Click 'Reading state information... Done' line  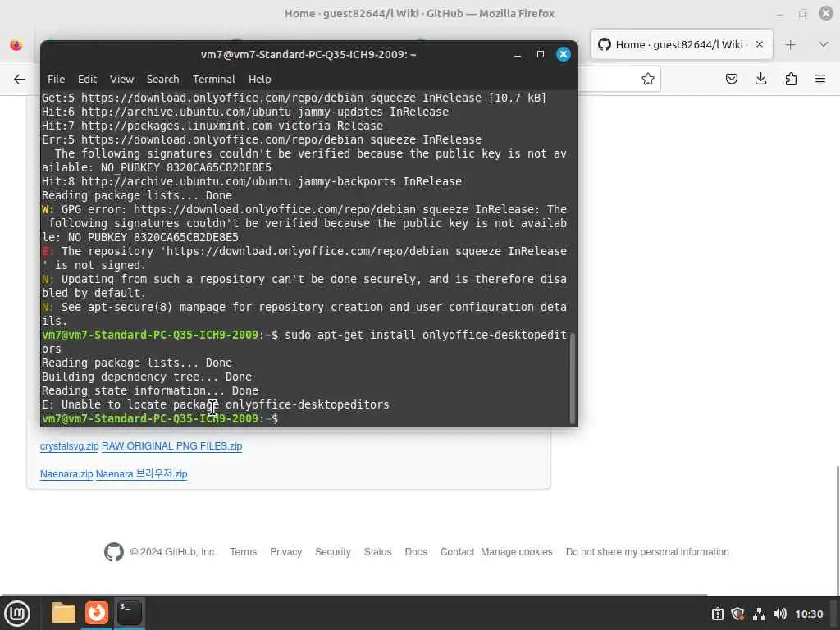pos(150,390)
